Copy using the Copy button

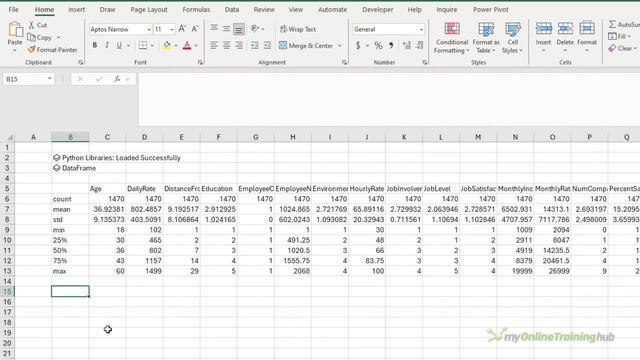point(40,38)
